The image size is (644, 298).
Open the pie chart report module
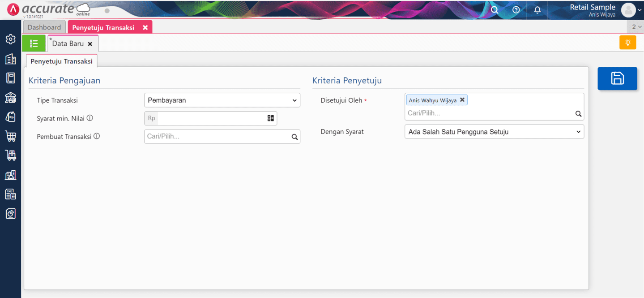click(x=10, y=214)
